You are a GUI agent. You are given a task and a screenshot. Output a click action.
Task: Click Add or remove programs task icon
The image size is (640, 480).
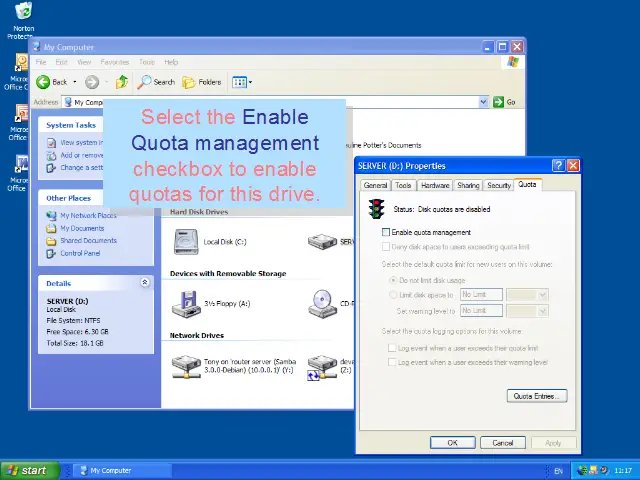click(51, 156)
